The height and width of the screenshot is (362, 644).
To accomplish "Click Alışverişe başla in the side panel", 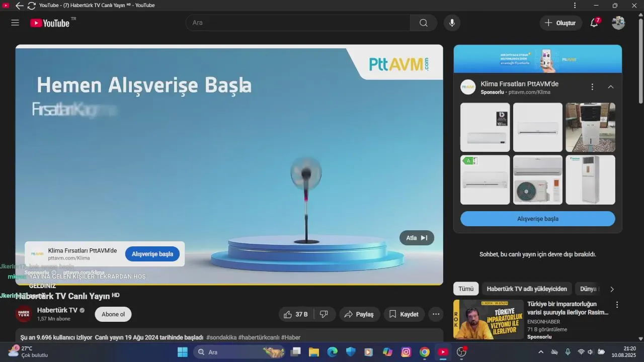I will [x=538, y=219].
